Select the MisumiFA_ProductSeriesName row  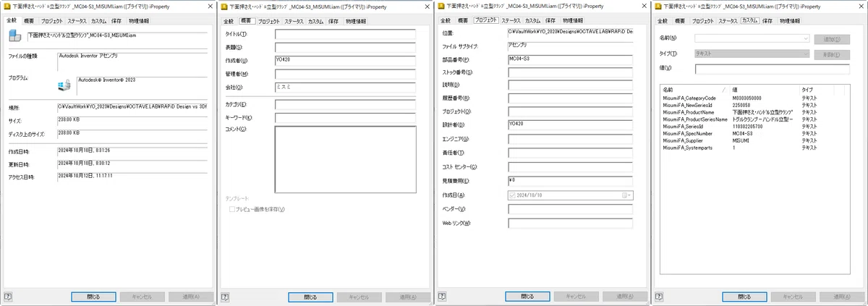point(755,119)
